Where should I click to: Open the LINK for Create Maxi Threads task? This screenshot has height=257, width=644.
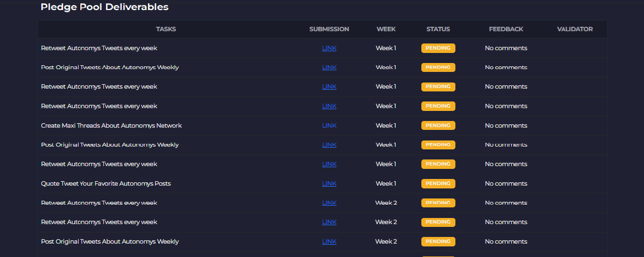(329, 125)
